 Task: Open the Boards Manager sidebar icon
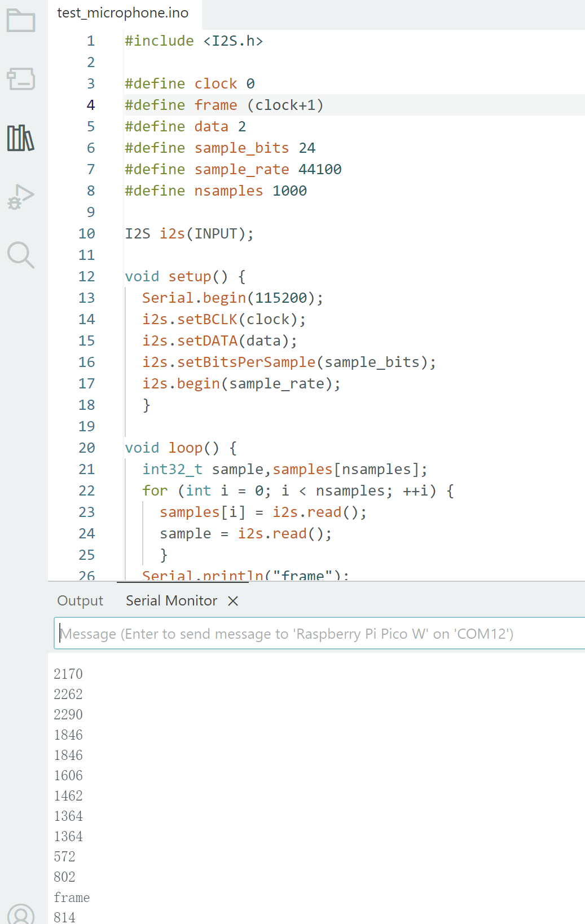(x=21, y=79)
